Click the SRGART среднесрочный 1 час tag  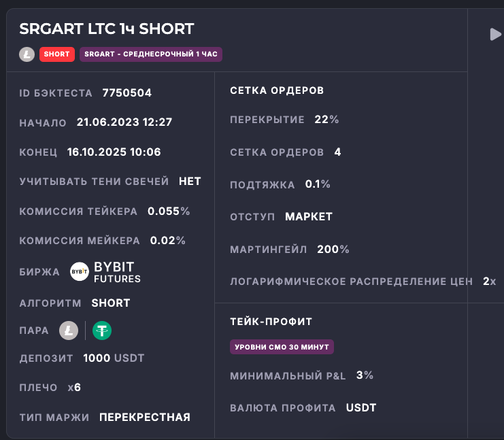pos(151,54)
